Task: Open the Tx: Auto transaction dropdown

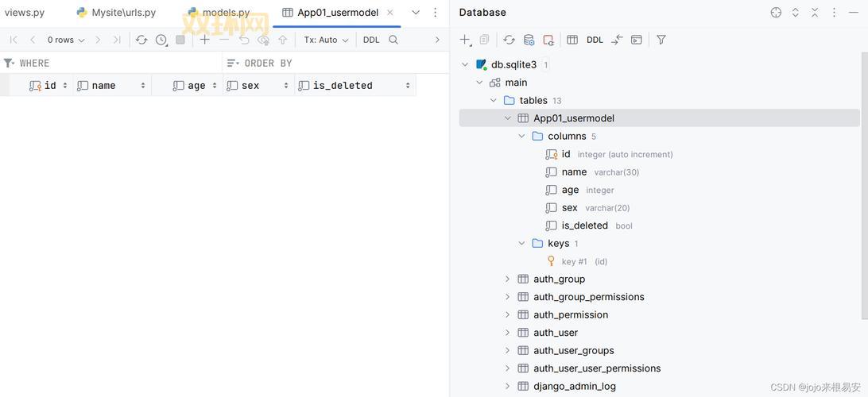Action: (326, 40)
